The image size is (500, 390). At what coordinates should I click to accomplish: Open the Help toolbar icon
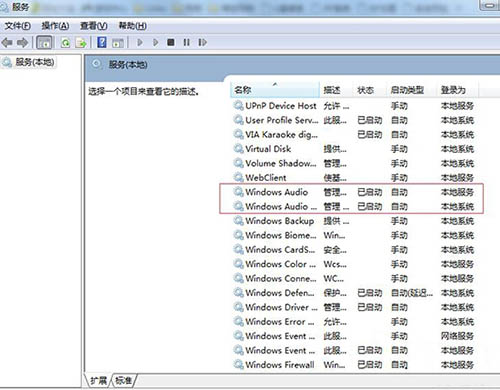(x=102, y=42)
